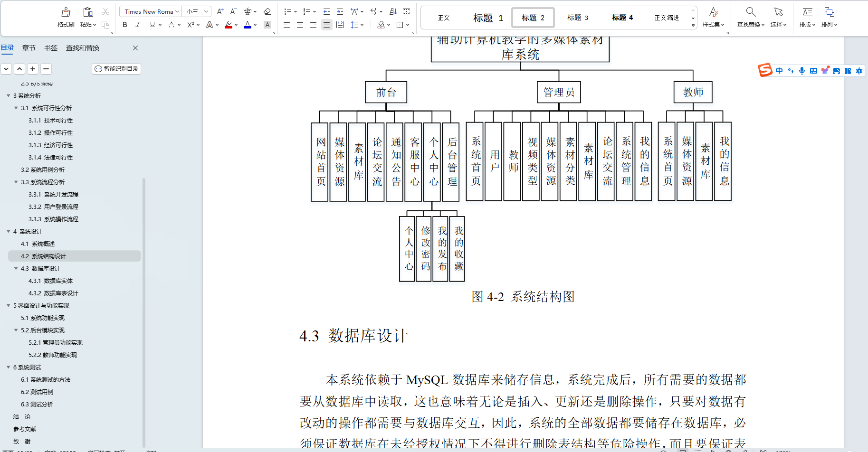The height and width of the screenshot is (452, 868).
Task: Apply the 标题 1 style
Action: click(x=488, y=18)
